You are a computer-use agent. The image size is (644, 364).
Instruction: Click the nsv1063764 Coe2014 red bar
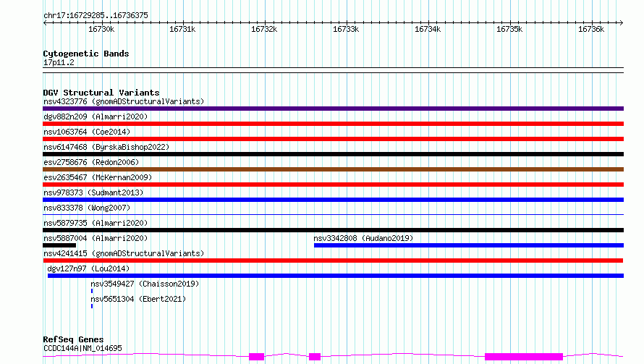coord(333,139)
